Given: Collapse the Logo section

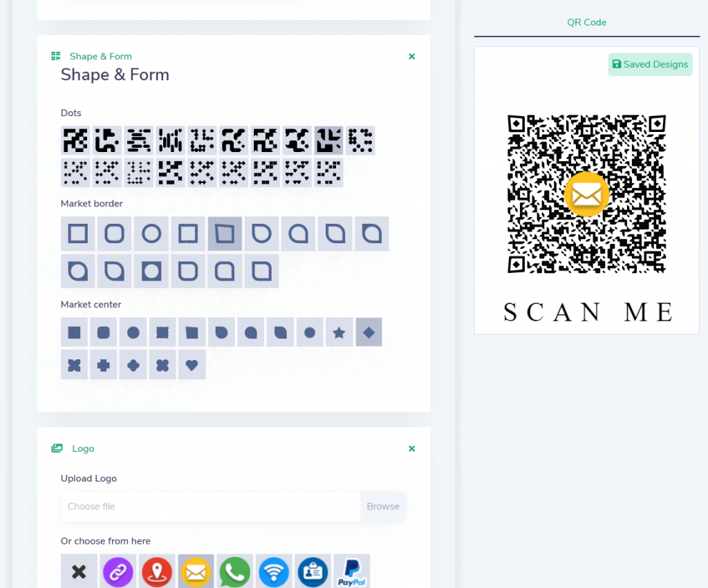Looking at the screenshot, I should pos(411,448).
